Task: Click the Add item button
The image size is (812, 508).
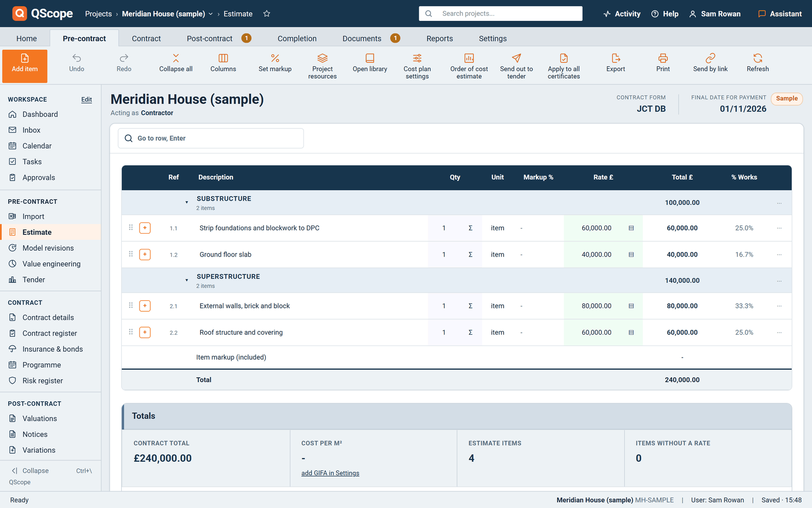Action: [25, 66]
